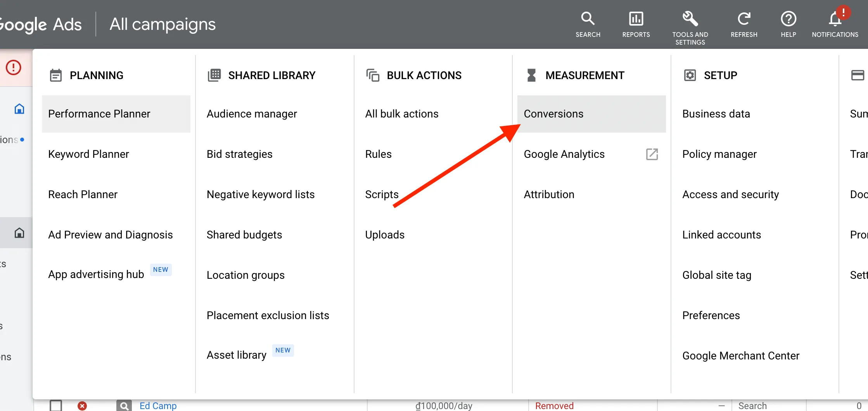
Task: Open Location groups
Action: [246, 275]
